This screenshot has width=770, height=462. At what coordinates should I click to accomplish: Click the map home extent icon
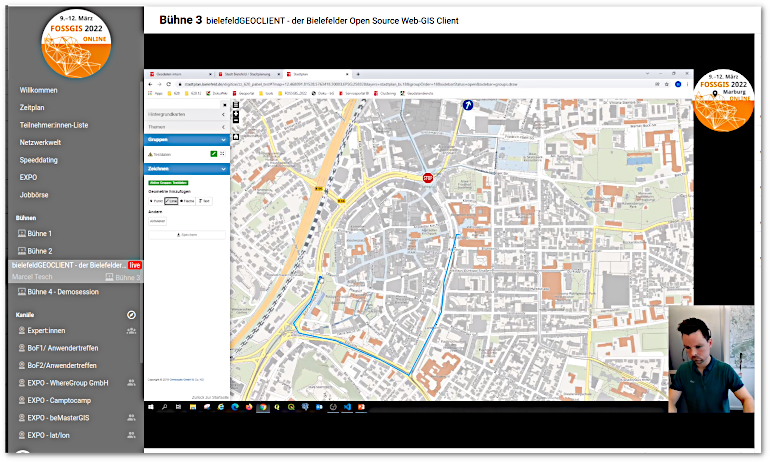click(236, 137)
